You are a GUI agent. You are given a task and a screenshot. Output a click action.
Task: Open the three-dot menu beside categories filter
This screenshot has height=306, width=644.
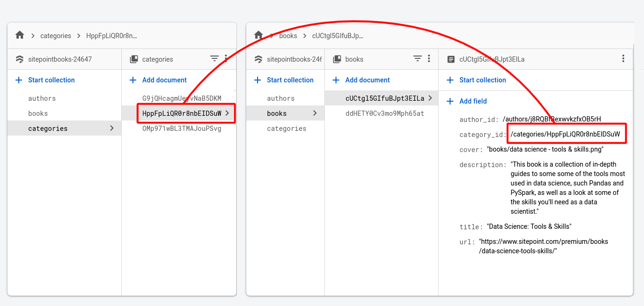pyautogui.click(x=226, y=59)
